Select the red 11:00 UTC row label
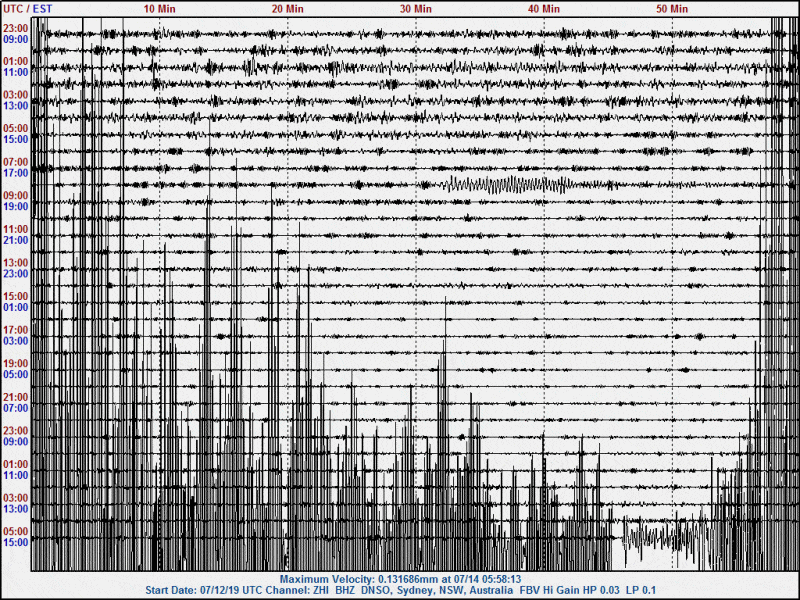 (15, 229)
